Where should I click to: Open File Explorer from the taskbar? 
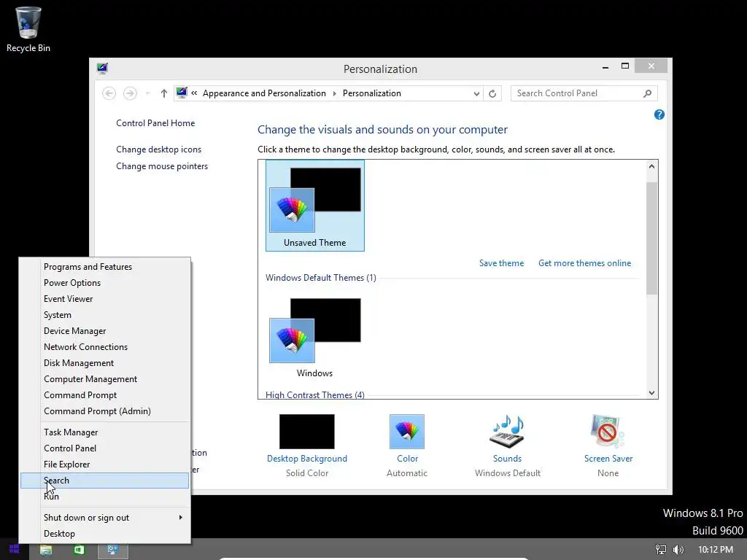click(x=46, y=550)
